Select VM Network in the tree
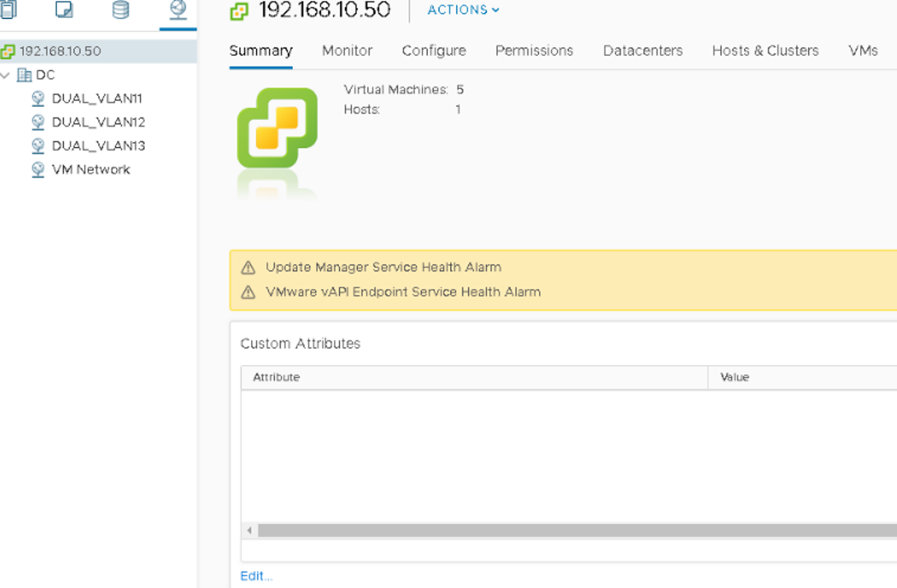 (x=91, y=169)
